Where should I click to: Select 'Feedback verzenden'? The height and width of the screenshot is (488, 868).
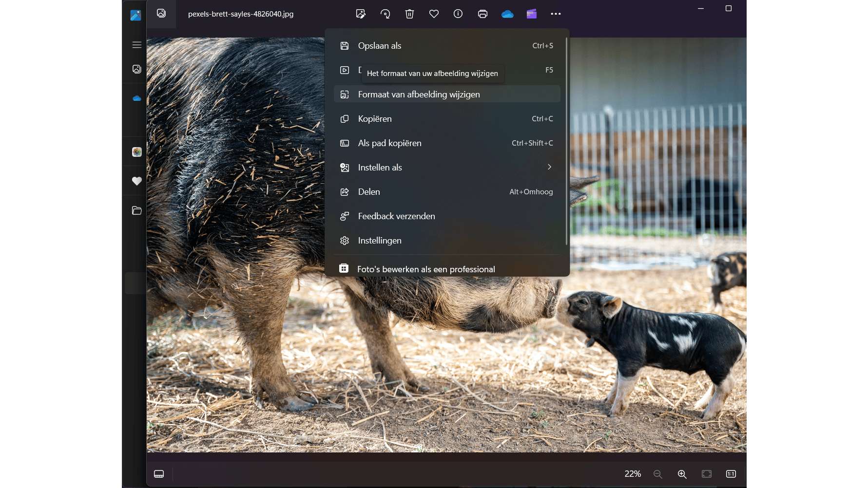coord(447,216)
